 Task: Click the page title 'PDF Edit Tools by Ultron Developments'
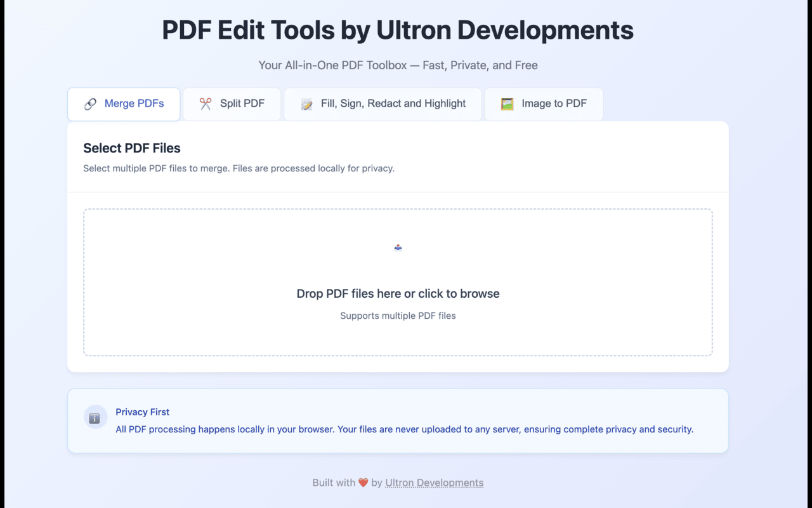point(398,30)
